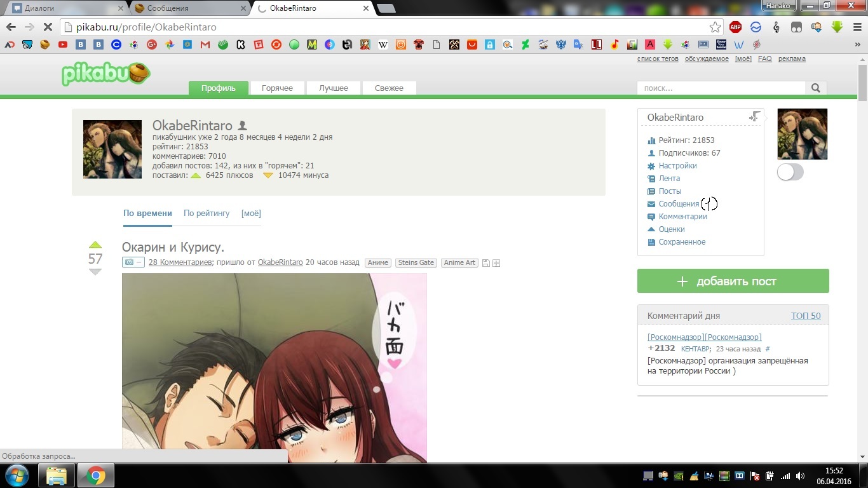This screenshot has height=488, width=868.
Task: Click the добавить пост button
Action: [x=733, y=281]
